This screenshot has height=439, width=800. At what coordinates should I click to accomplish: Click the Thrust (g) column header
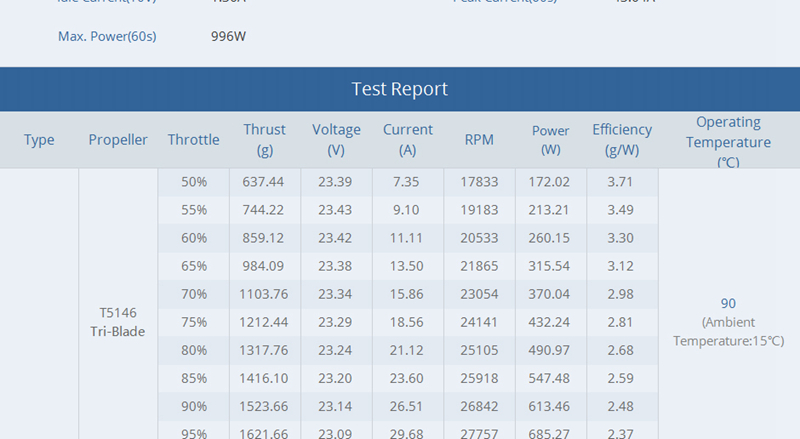coord(264,140)
